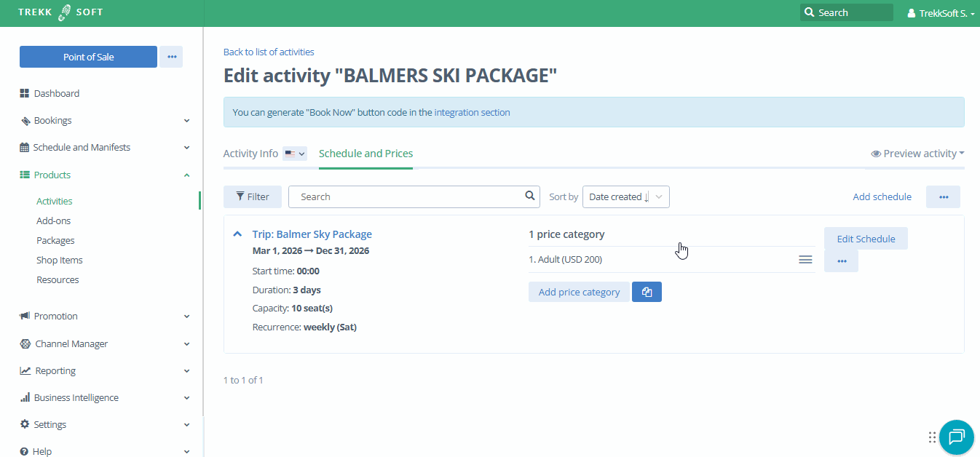Go back to list of activities
Image resolution: width=980 pixels, height=457 pixels.
click(x=269, y=52)
